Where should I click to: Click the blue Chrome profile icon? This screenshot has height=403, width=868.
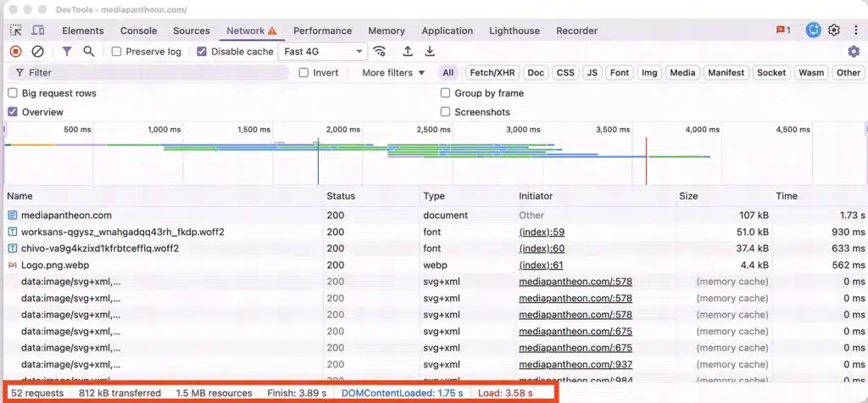pyautogui.click(x=813, y=31)
